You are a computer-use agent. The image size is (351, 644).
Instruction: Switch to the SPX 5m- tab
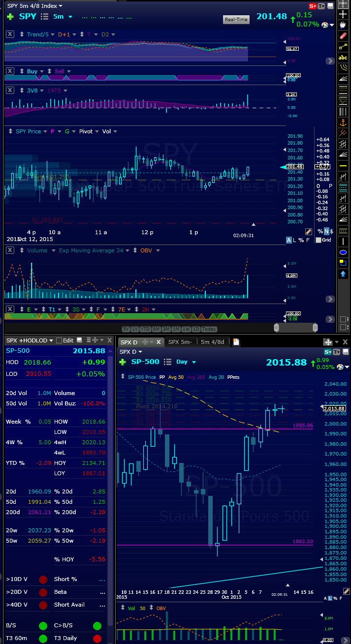pos(180,341)
